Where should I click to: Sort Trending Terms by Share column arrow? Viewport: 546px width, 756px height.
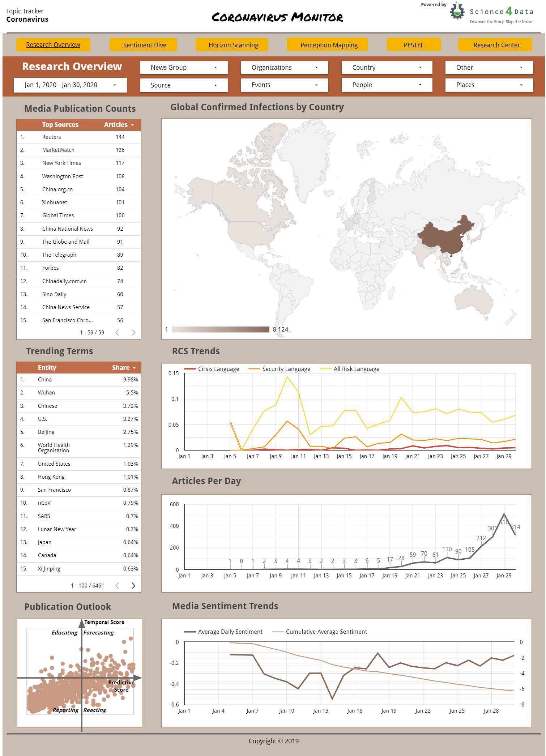pyautogui.click(x=135, y=368)
